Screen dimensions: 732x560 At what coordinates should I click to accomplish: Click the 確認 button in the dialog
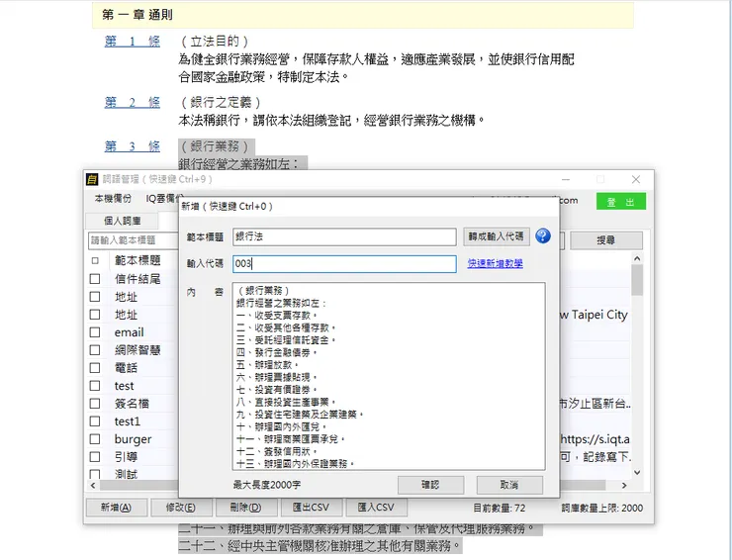430,485
